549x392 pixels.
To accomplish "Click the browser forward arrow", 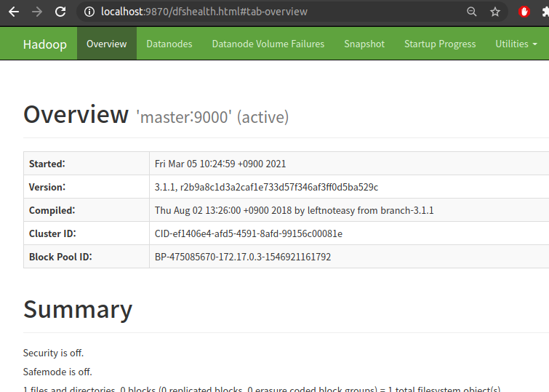I will pos(37,12).
